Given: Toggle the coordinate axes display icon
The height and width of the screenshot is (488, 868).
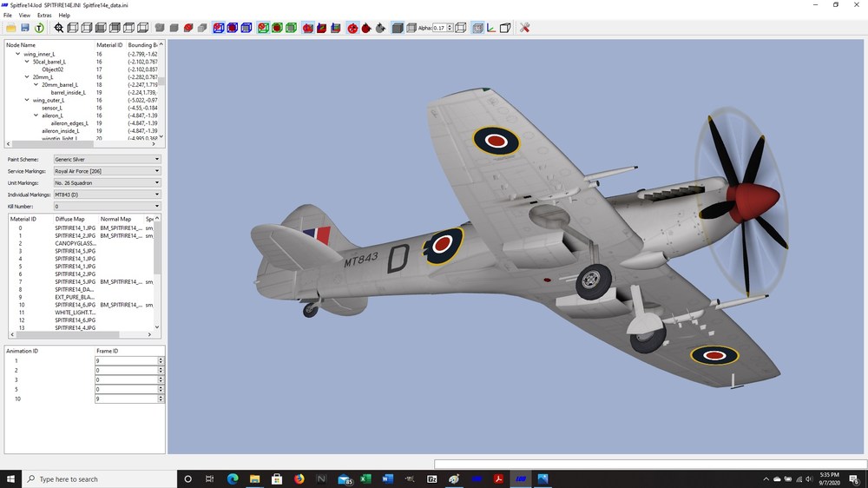Looking at the screenshot, I should point(491,28).
